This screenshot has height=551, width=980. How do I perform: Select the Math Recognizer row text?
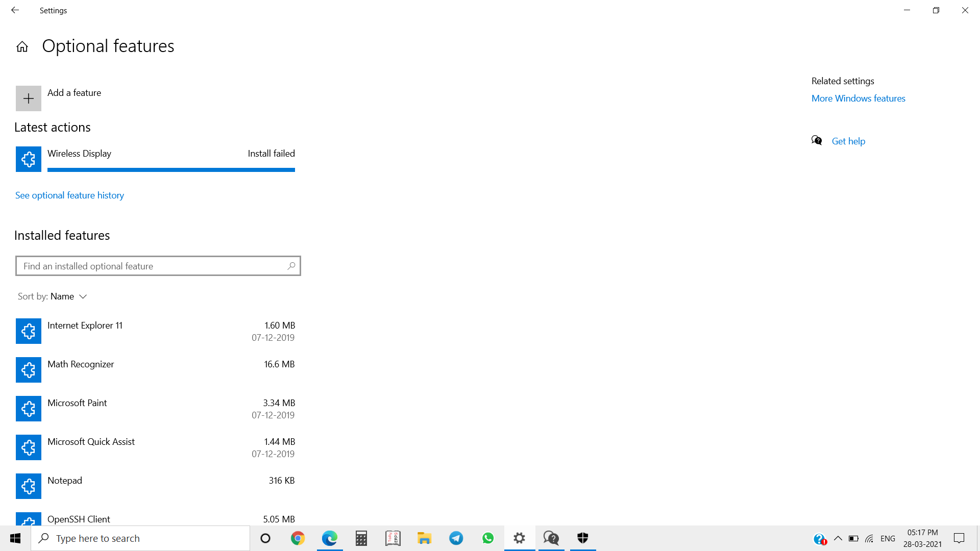81,364
